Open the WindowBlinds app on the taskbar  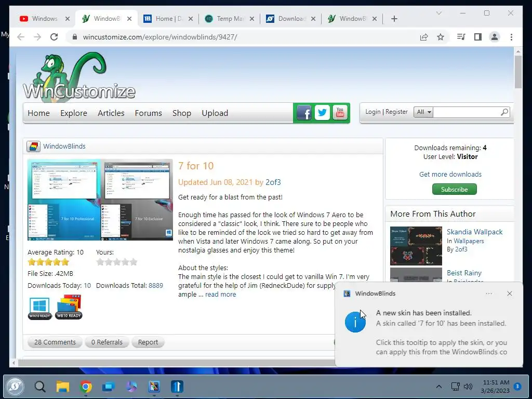click(154, 386)
